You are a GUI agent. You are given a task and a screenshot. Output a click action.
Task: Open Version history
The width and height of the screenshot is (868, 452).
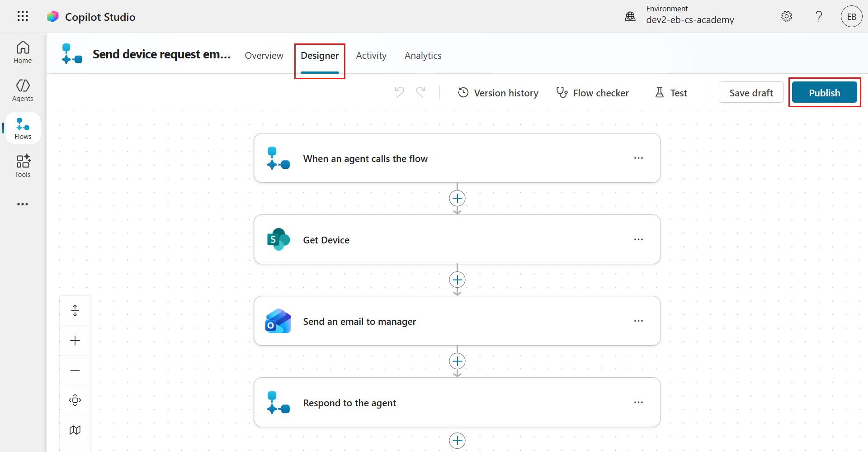point(498,93)
